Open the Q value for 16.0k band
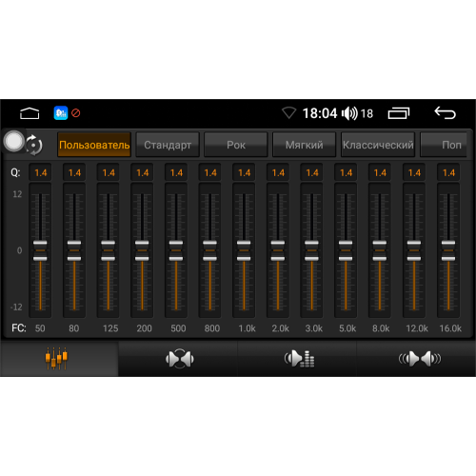The width and height of the screenshot is (476, 476). pyautogui.click(x=448, y=172)
